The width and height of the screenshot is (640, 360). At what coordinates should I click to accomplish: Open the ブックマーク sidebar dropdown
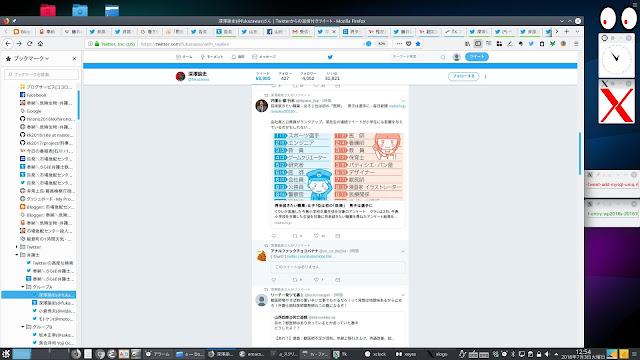tap(31, 59)
